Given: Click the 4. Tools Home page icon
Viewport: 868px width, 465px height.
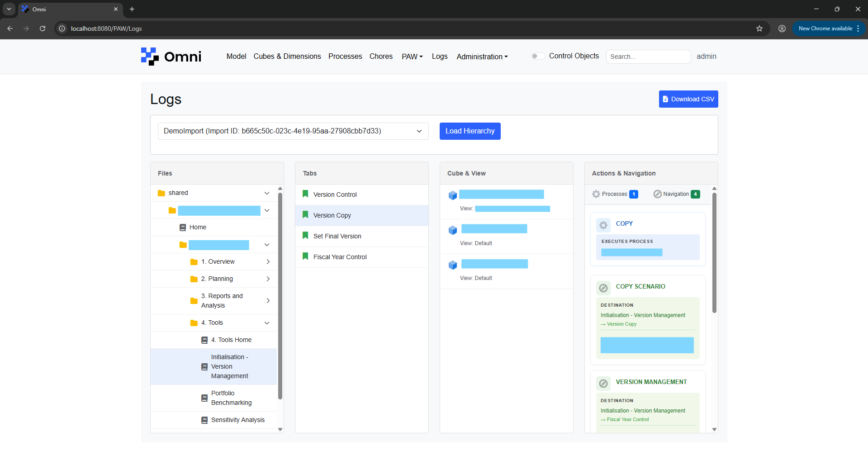Looking at the screenshot, I should click(x=204, y=340).
